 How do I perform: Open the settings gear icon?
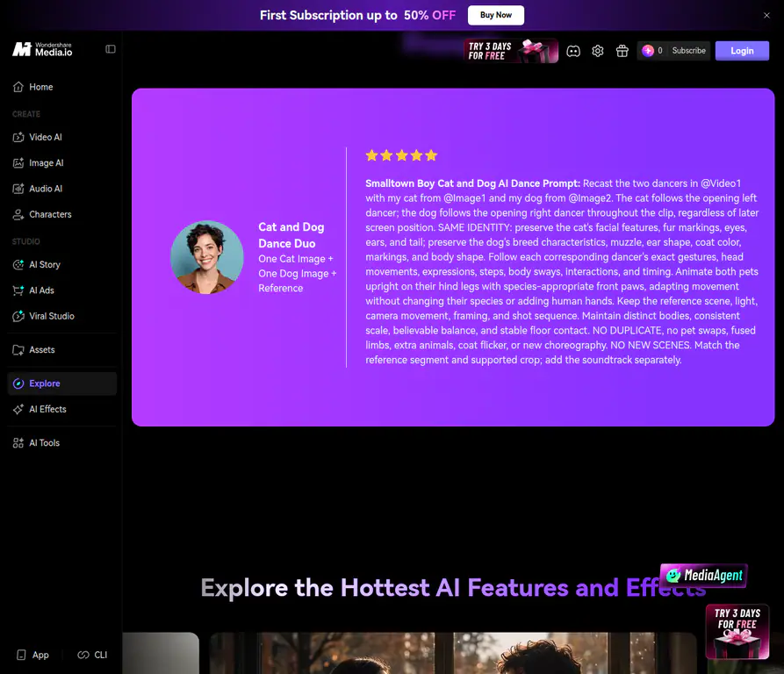598,51
